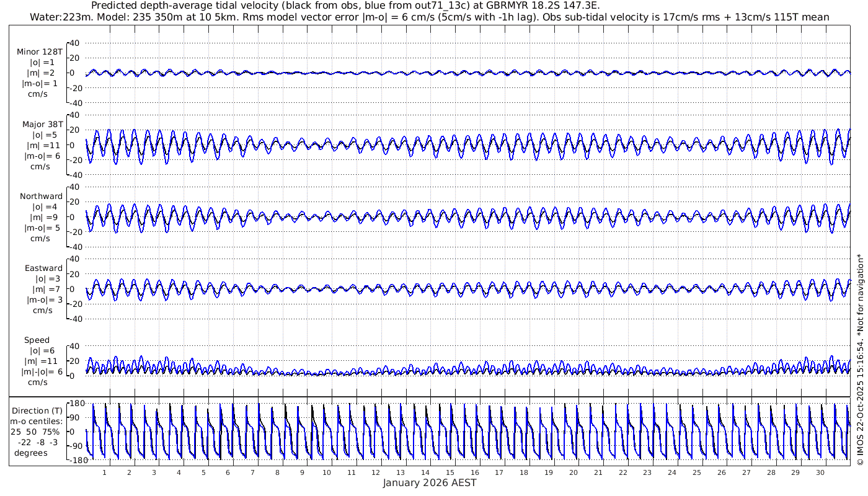Click the "-40" tick on the Major panel axis
This screenshot has height=496, width=868.
pyautogui.click(x=73, y=175)
